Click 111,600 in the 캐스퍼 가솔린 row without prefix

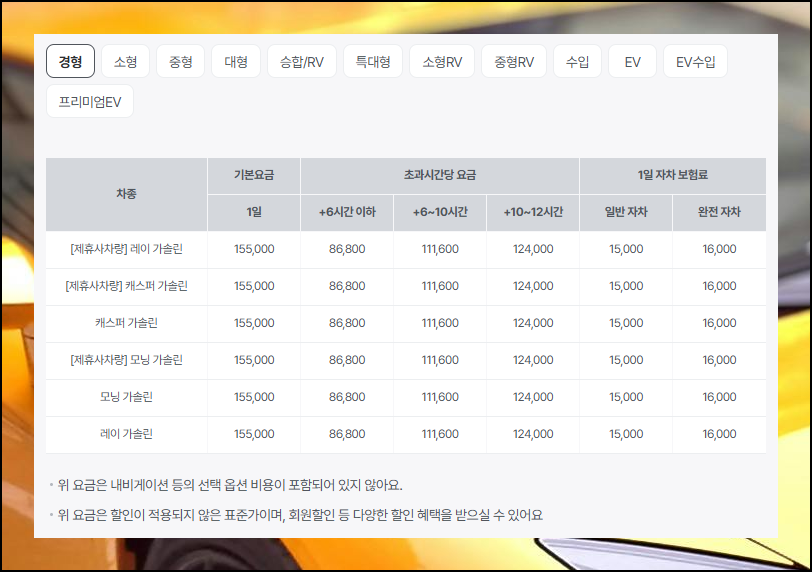pyautogui.click(x=440, y=323)
